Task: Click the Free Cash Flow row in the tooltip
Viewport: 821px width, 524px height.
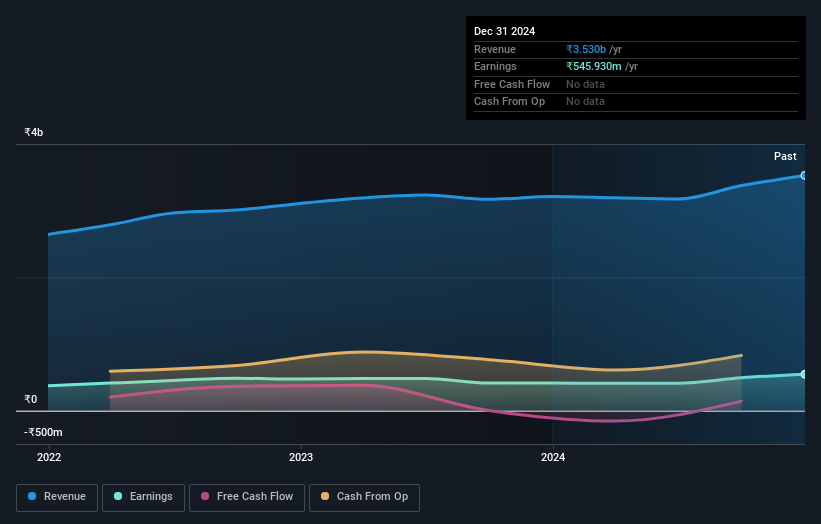Action: click(636, 84)
